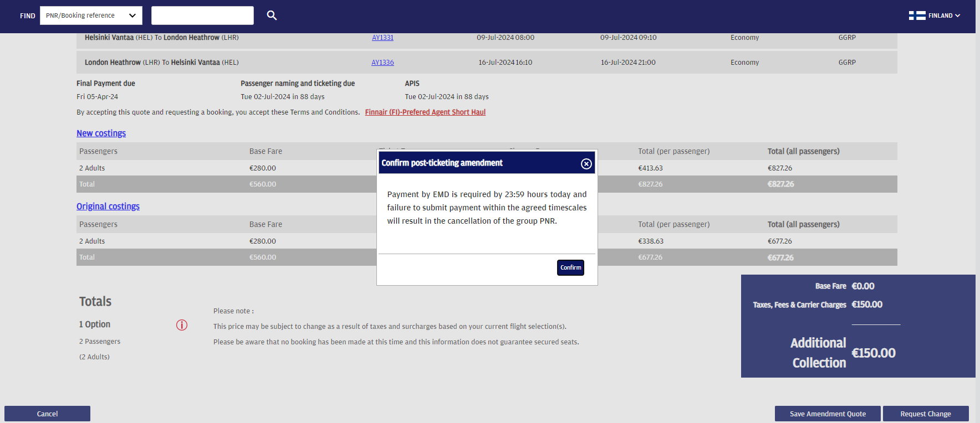Screen dimensions: 980x423
Task: Click the New costings heading link
Action: click(x=101, y=133)
